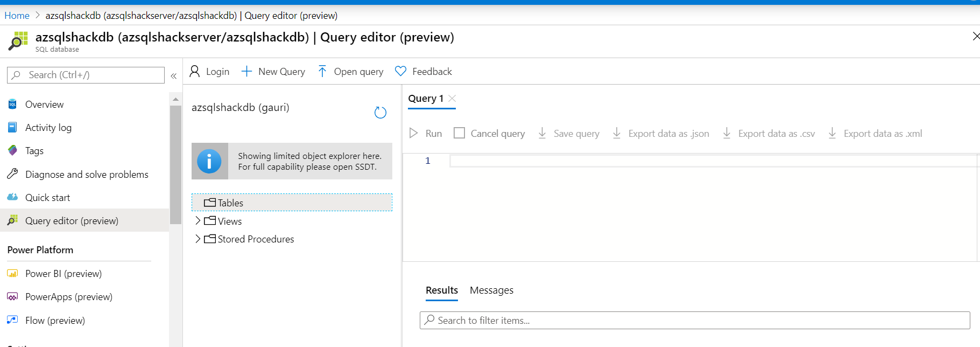Close the Query 1 tab

(x=453, y=98)
